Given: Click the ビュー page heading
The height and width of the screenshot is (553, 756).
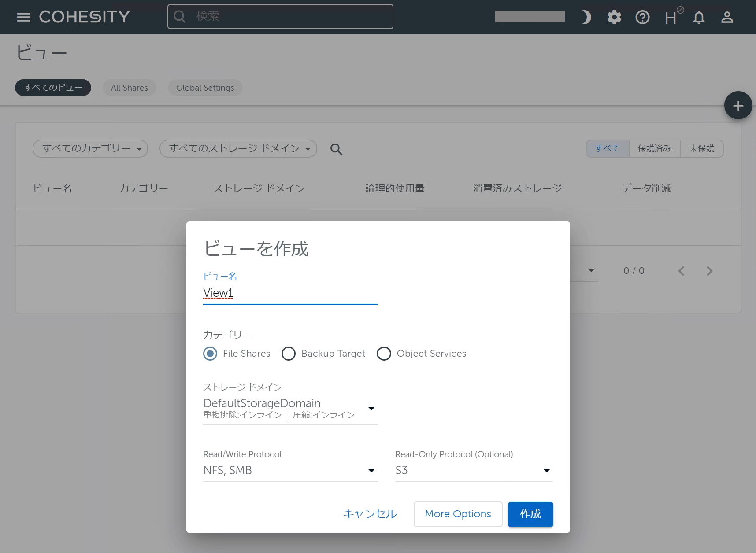Looking at the screenshot, I should [x=41, y=53].
